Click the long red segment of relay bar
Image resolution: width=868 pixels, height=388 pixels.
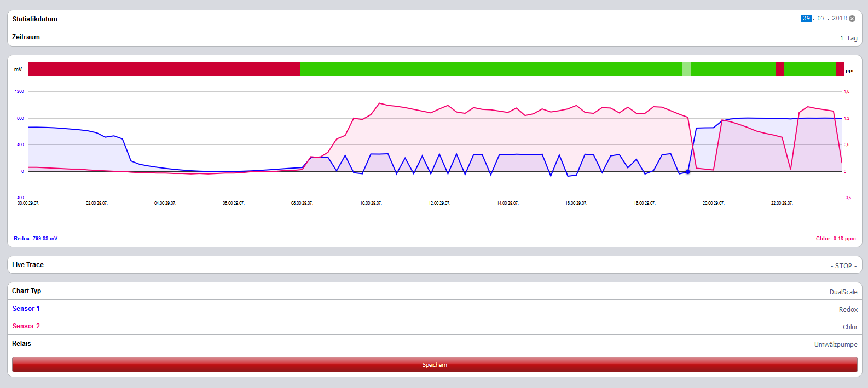[x=164, y=69]
